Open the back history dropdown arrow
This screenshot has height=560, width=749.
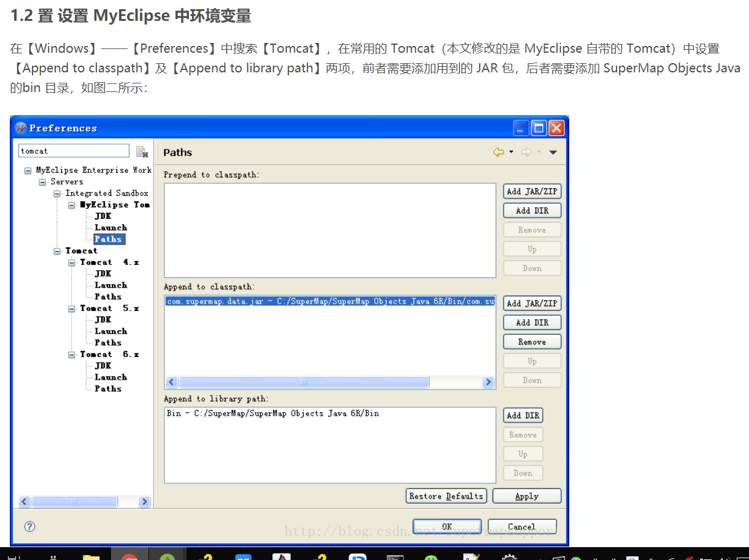[x=511, y=152]
